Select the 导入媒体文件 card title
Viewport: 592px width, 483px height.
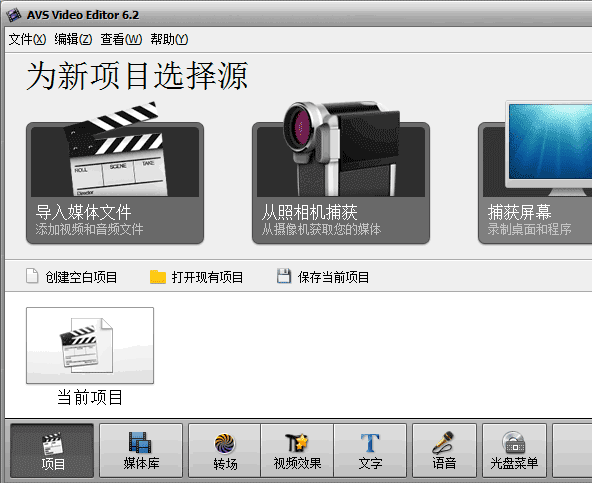click(83, 212)
